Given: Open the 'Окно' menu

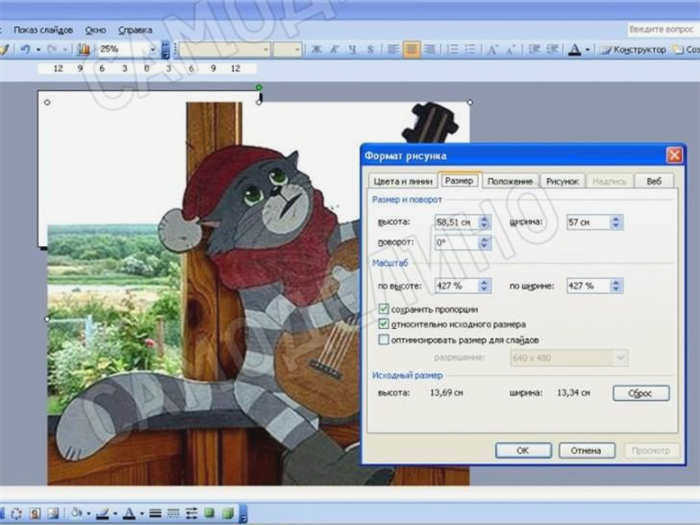Looking at the screenshot, I should (96, 30).
